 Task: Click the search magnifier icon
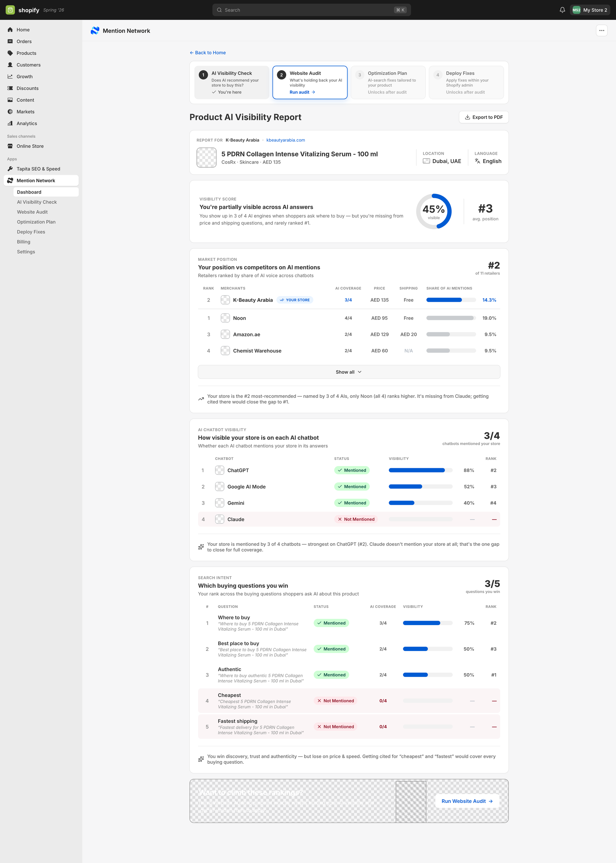coord(219,10)
